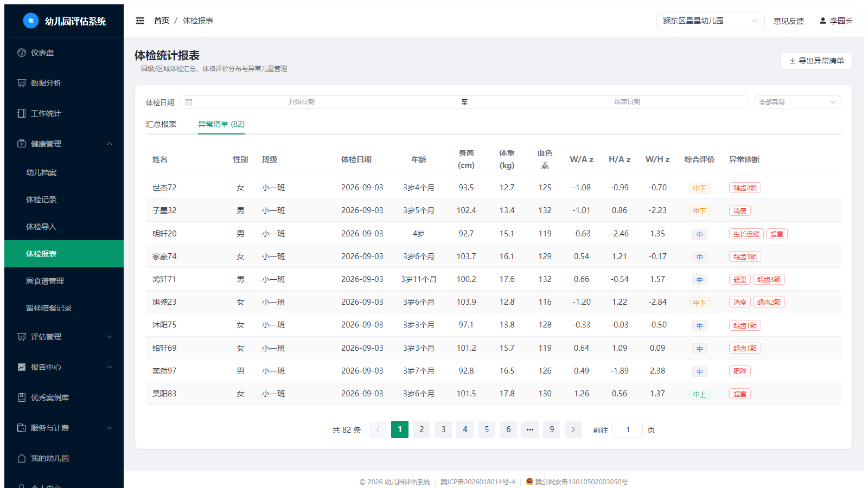
Task: Open 仪表盘 via its dashboard icon
Action: 22,53
